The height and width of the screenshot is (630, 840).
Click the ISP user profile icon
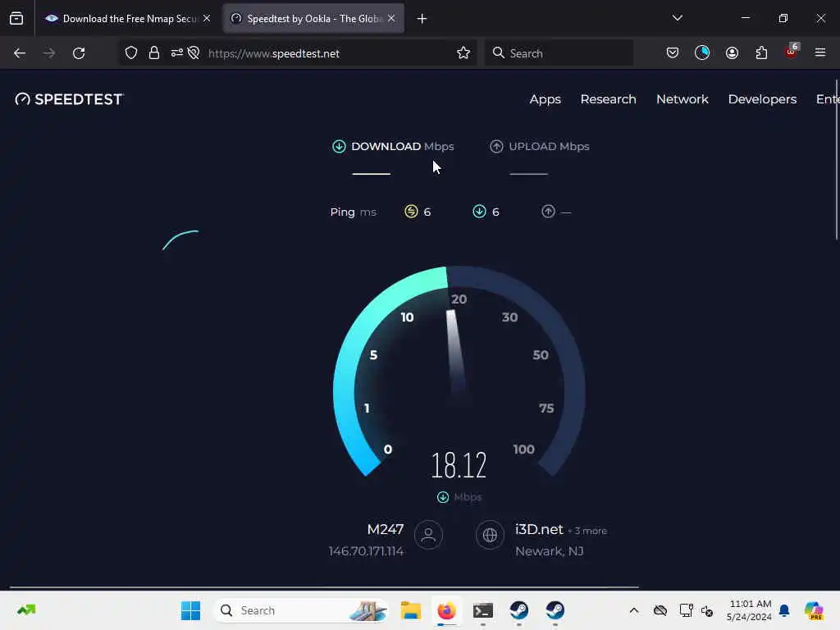428,535
